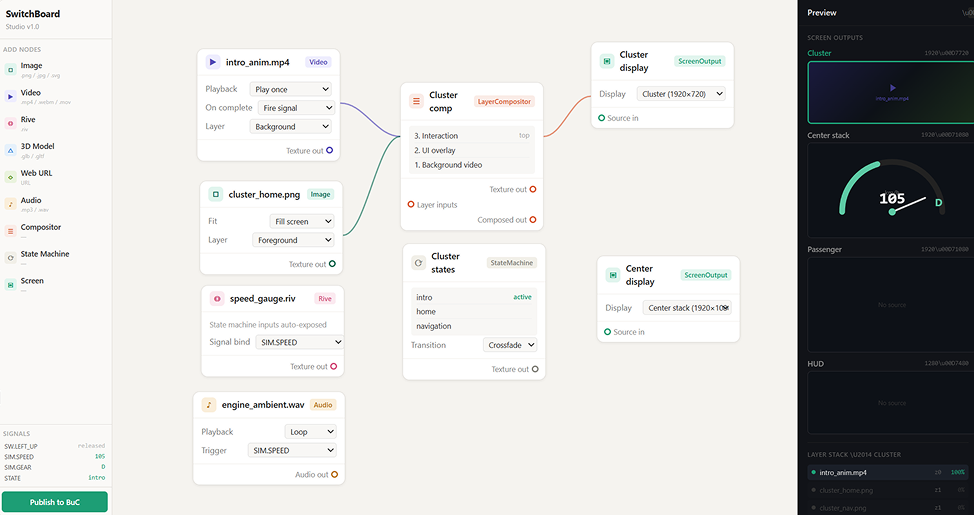Click the Cluster preview thumbnail
The height and width of the screenshot is (515, 974).
tap(891, 93)
